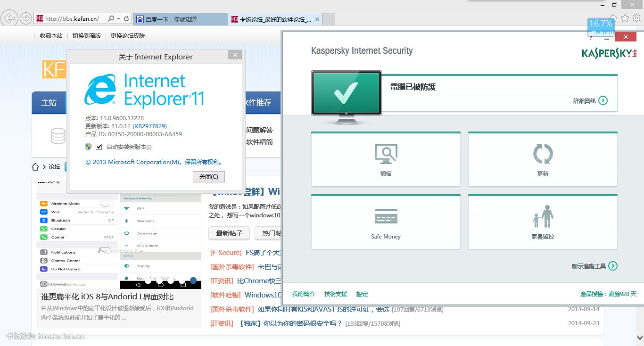Viewport: 644px width, 346px height.
Task: Close the 卡饭论坛 tab with its X
Action: [317, 19]
